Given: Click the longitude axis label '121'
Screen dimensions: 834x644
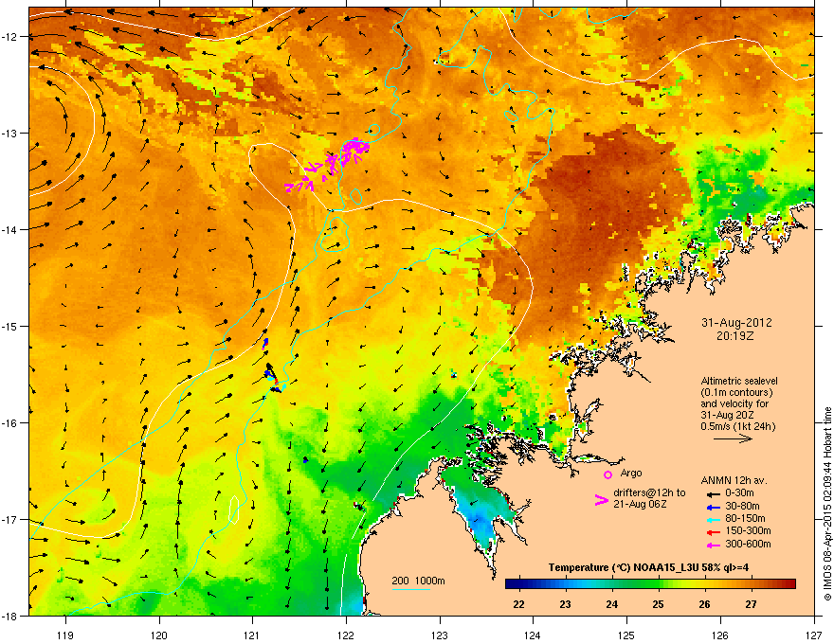Looking at the screenshot, I should click(x=252, y=635).
